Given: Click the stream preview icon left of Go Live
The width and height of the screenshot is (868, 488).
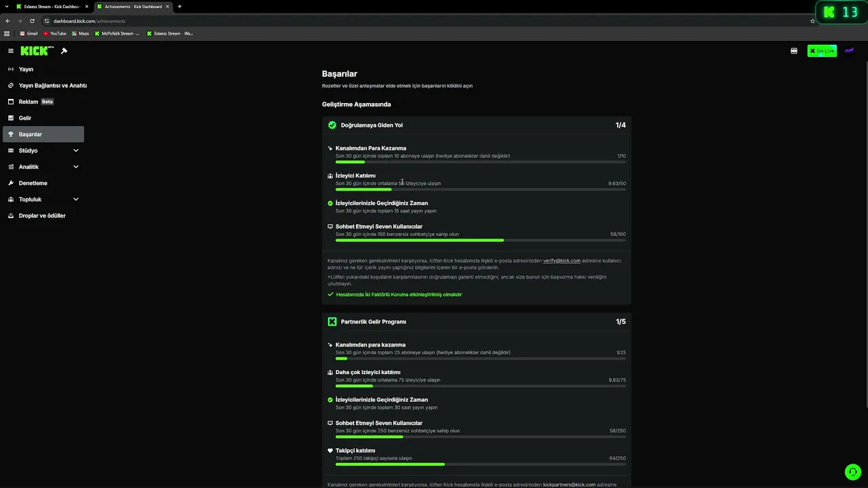Looking at the screenshot, I should (x=794, y=51).
